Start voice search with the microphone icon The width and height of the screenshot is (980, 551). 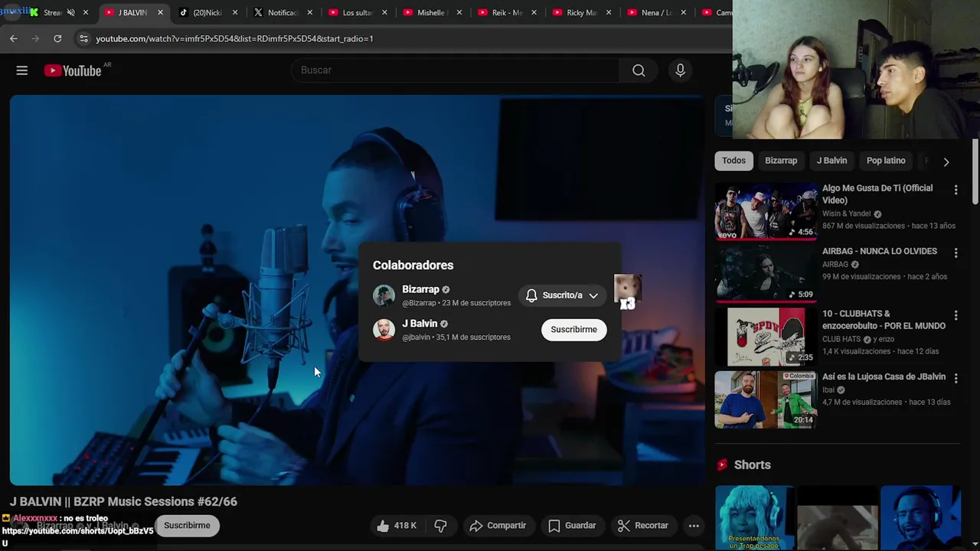click(680, 70)
